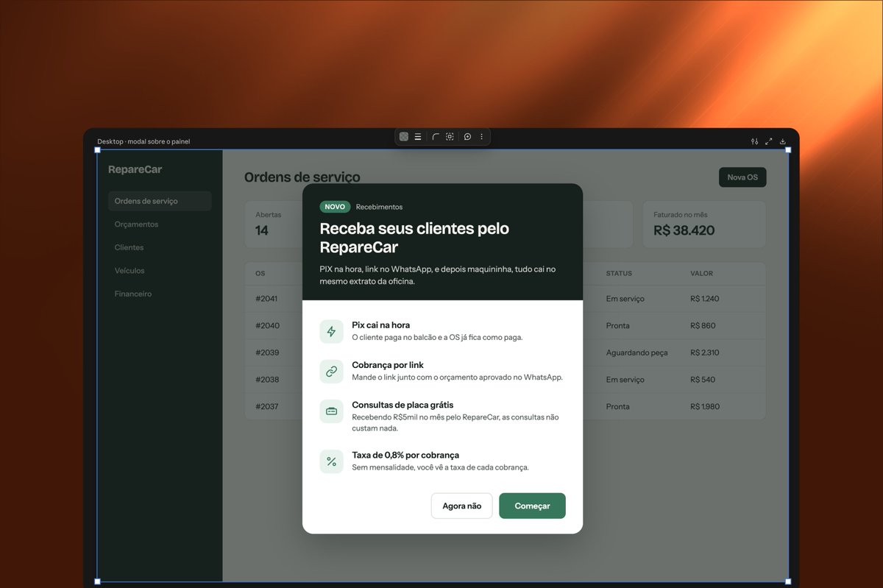Click the top-right selection handle of the frame
The height and width of the screenshot is (588, 883).
click(x=788, y=149)
